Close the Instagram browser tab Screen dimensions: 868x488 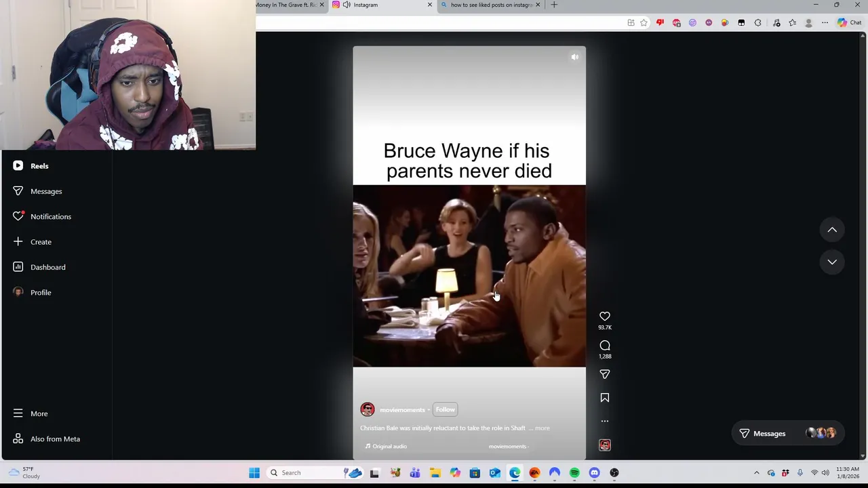point(429,5)
